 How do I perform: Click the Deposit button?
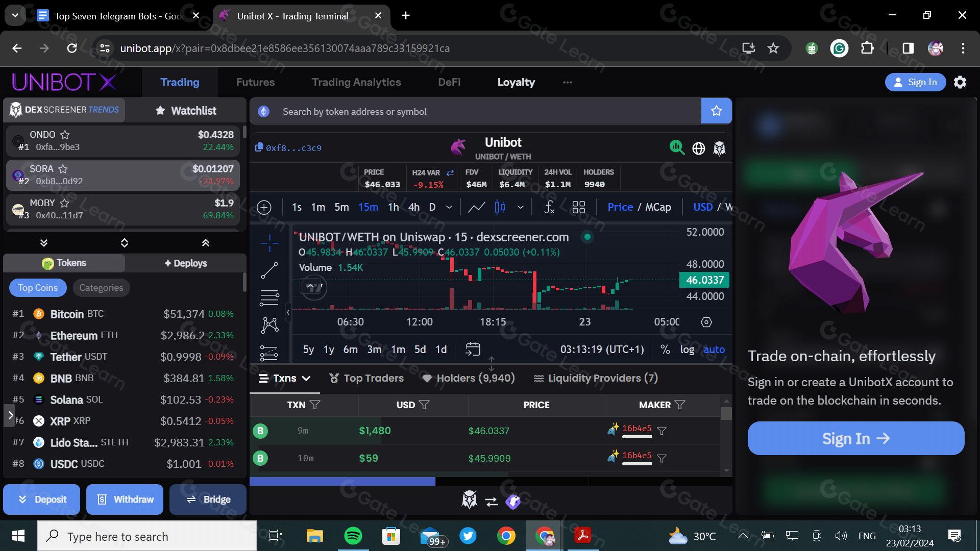pyautogui.click(x=42, y=499)
